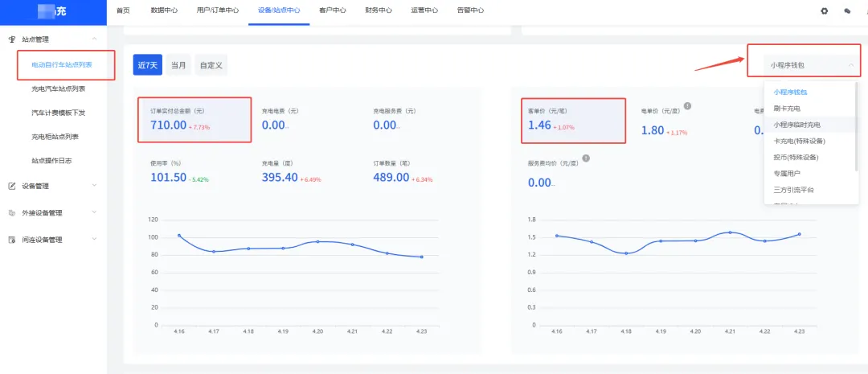The height and width of the screenshot is (374, 868).
Task: Click the 设备管理 edit icon
Action: 12,186
